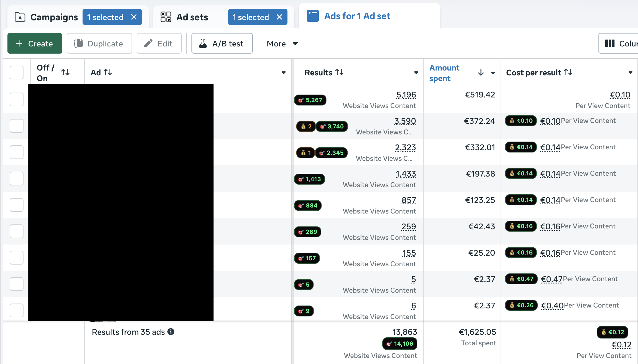Click the target badge showing 14,106
Image resolution: width=638 pixels, height=364 pixels.
[x=400, y=344]
